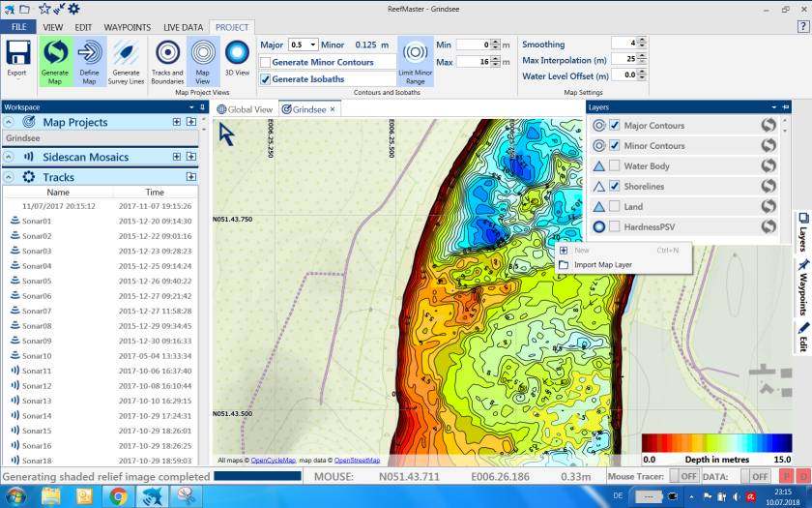Refresh the Shorelines layer
The height and width of the screenshot is (508, 812).
click(768, 186)
